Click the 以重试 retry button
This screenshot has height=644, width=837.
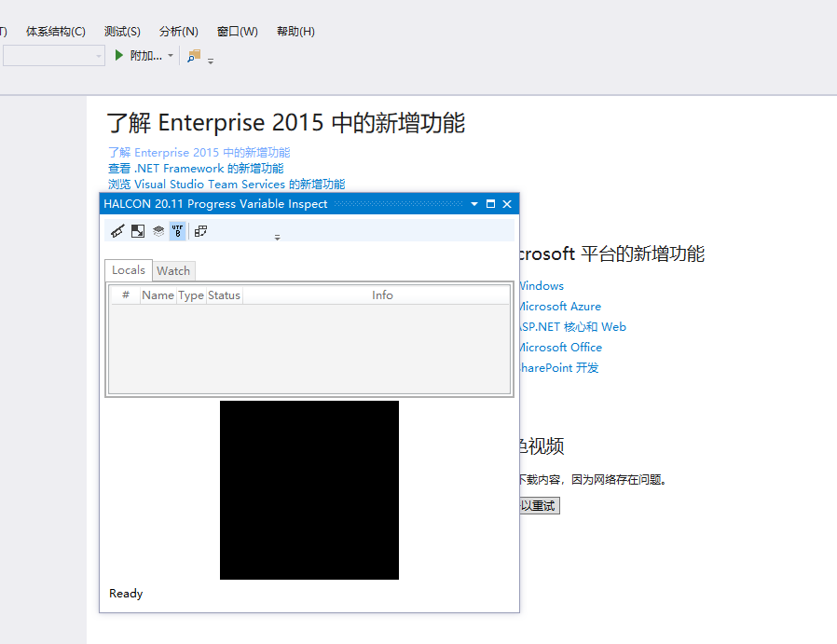(537, 505)
